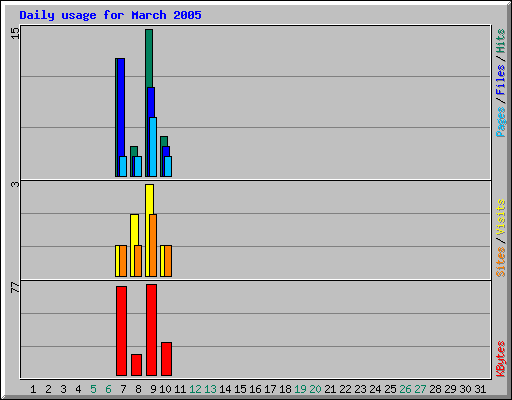Click day label '5' on the x-axis

(93, 389)
